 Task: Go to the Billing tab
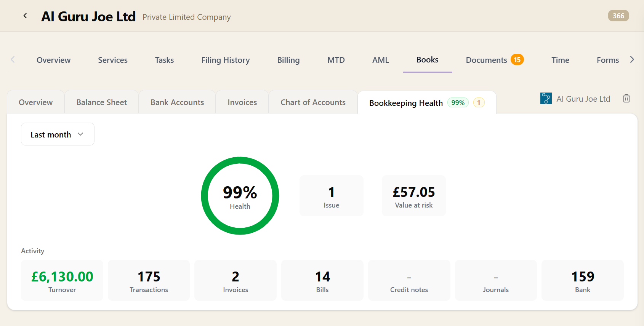288,60
